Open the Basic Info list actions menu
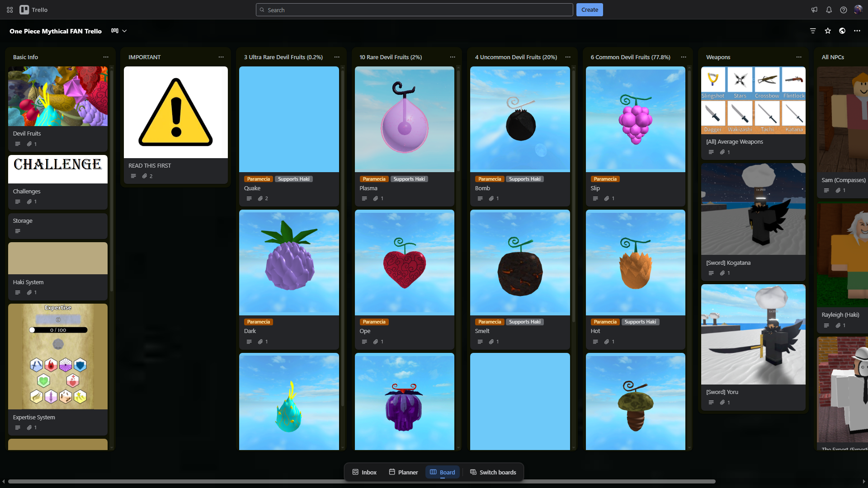868x488 pixels. click(x=106, y=57)
